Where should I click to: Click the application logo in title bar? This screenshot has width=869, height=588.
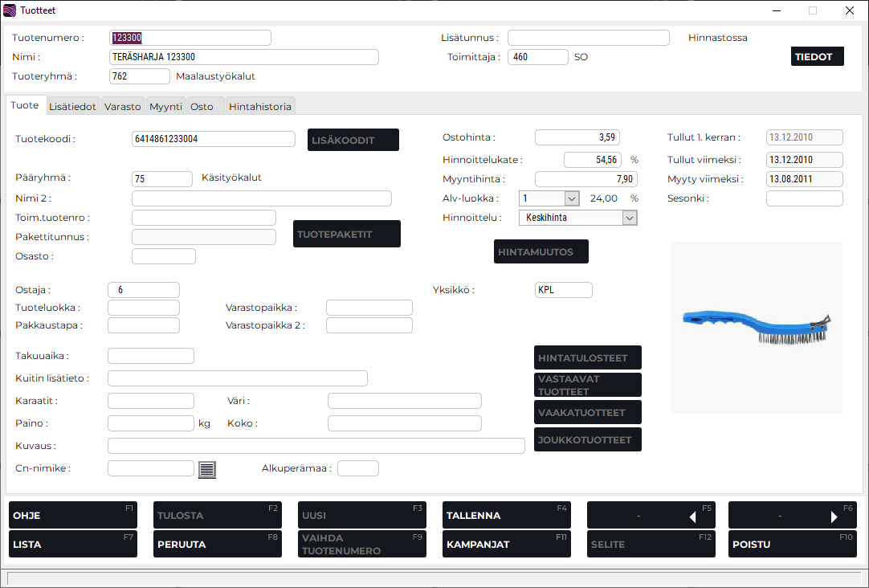pyautogui.click(x=10, y=10)
